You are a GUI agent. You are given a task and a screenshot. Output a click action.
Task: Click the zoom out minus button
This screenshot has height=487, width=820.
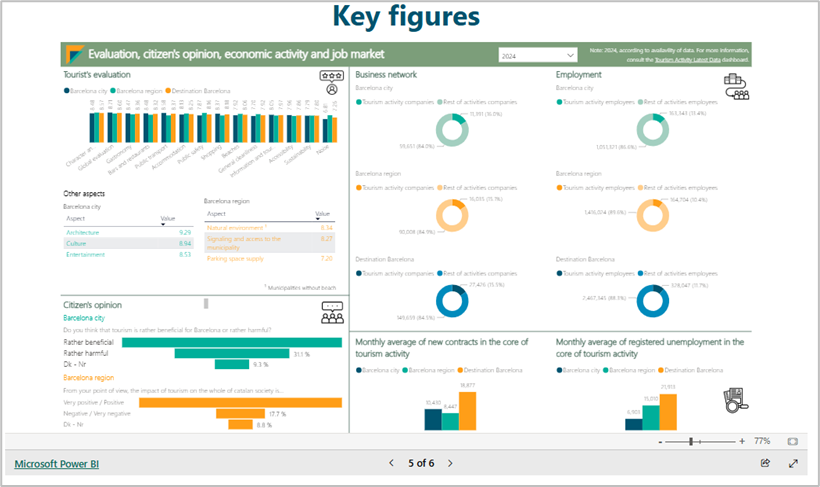661,441
